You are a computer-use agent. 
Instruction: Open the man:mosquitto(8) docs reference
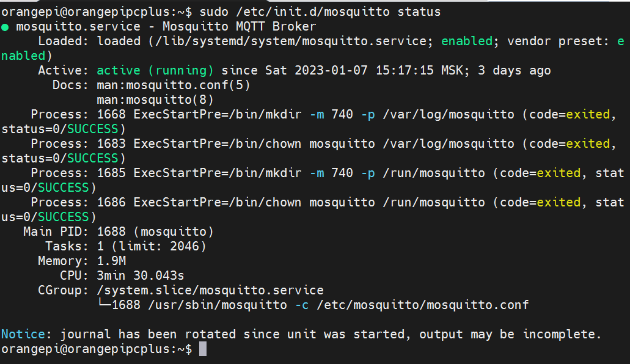(x=155, y=100)
